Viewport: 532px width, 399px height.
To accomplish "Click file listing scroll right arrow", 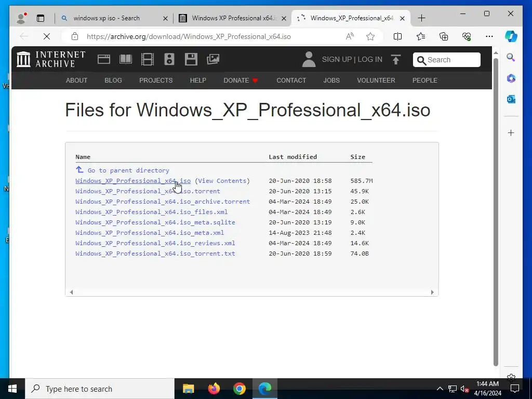I will (432, 292).
